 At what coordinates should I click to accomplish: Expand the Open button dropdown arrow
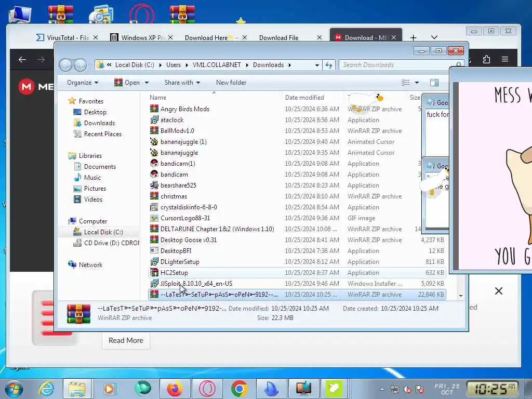(x=147, y=83)
